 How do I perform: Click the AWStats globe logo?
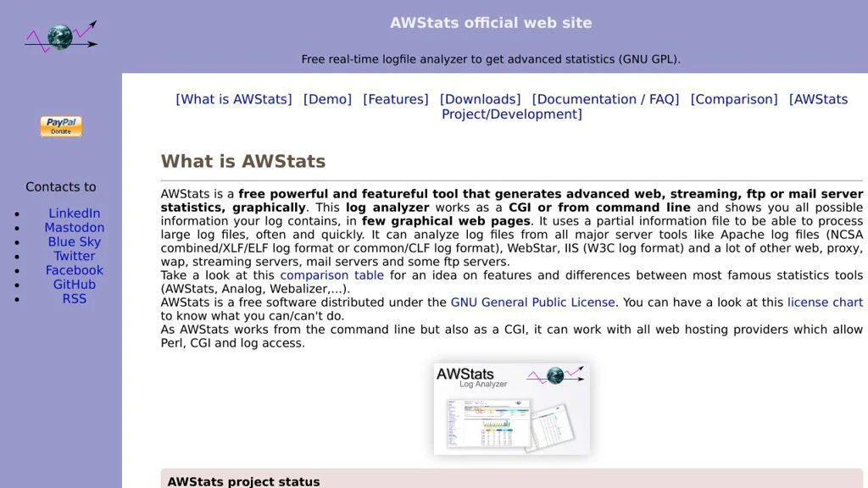click(61, 37)
